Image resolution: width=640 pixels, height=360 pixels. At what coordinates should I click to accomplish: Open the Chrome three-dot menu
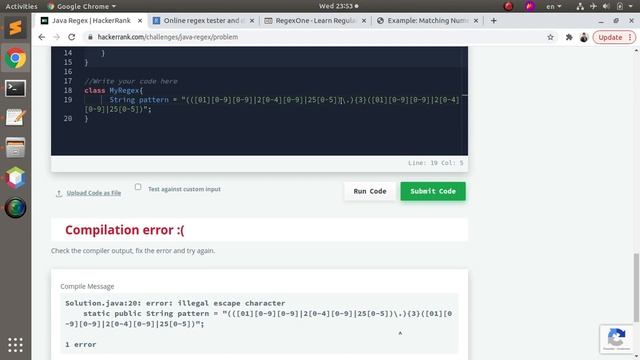630,37
